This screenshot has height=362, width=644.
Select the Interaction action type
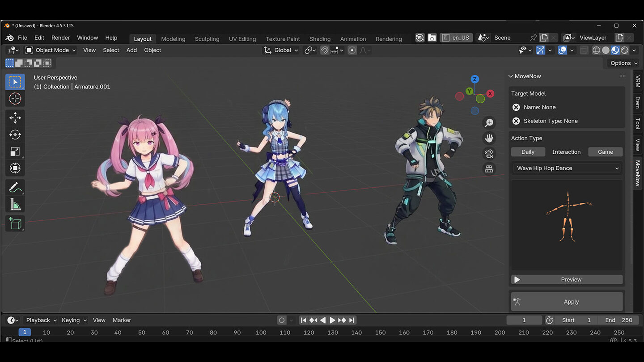click(x=566, y=152)
